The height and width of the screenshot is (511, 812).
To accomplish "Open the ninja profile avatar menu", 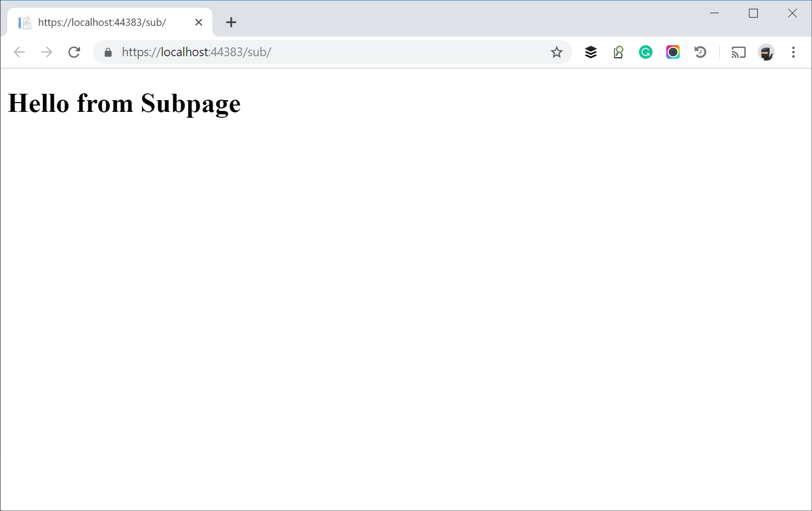I will click(767, 52).
